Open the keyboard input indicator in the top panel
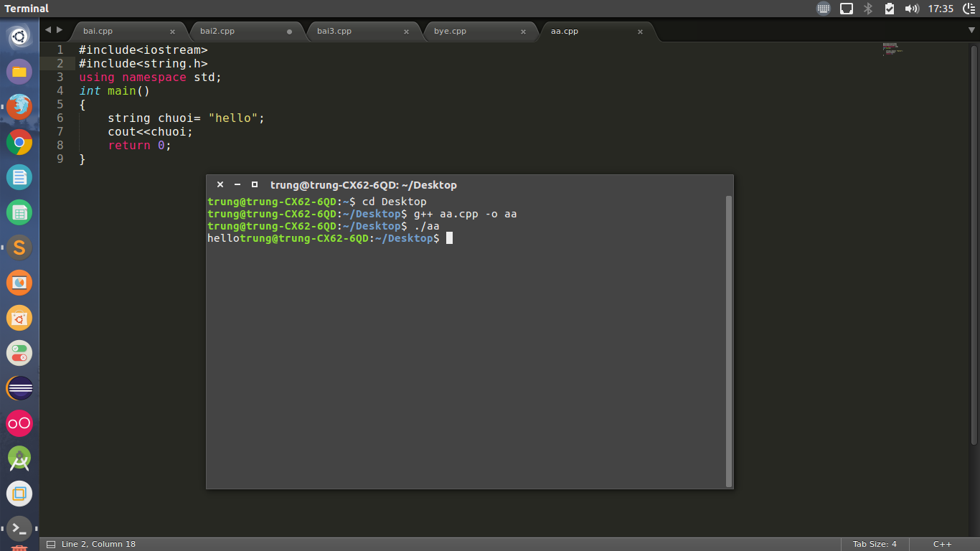 click(824, 9)
